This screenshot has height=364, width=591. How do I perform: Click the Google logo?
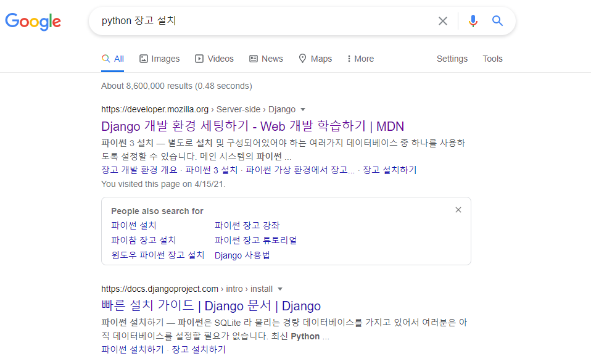(x=33, y=22)
